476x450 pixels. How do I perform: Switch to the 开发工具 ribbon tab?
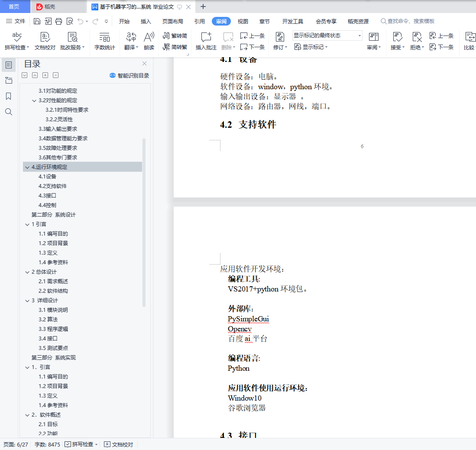pyautogui.click(x=293, y=21)
